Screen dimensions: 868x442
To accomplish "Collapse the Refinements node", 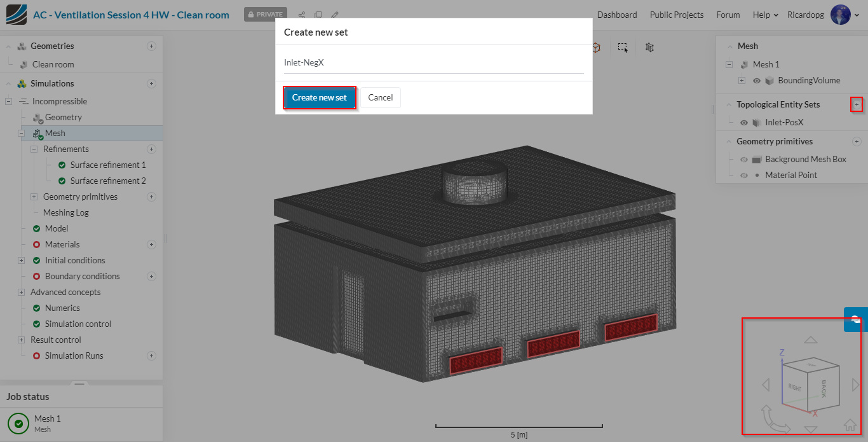I will pos(34,149).
